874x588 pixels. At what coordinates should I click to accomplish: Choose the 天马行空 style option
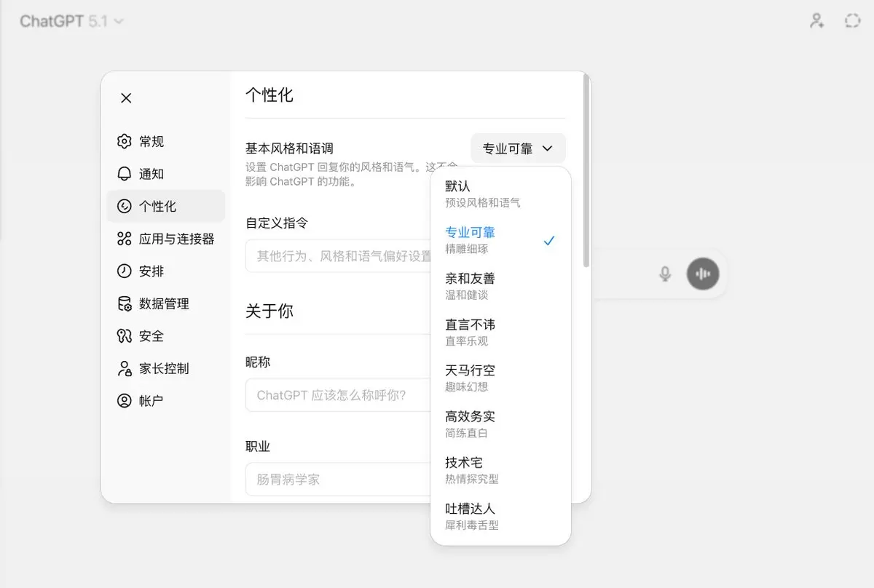click(x=501, y=378)
